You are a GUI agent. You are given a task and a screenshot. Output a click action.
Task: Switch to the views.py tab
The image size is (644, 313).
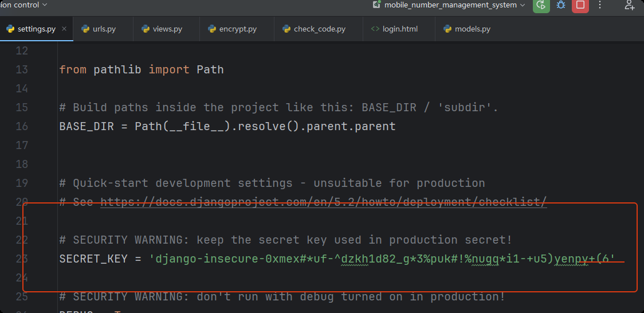162,29
